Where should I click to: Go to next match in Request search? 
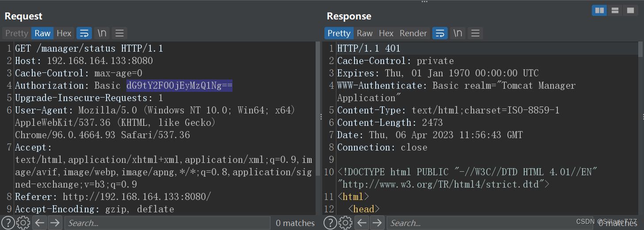(55, 223)
